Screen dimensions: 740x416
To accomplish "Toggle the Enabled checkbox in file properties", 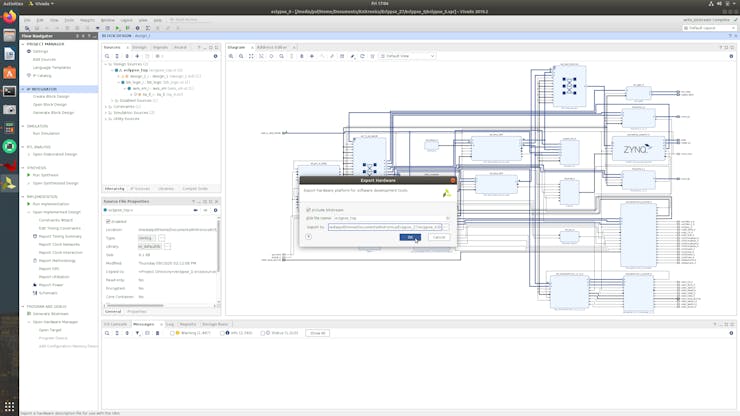I will click(108, 221).
